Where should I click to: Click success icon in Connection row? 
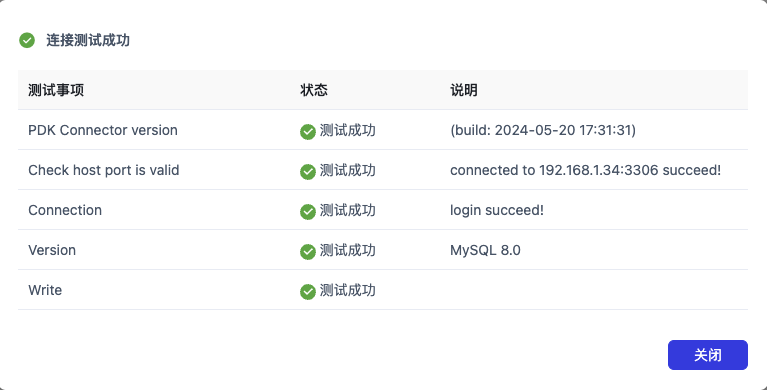pos(308,212)
